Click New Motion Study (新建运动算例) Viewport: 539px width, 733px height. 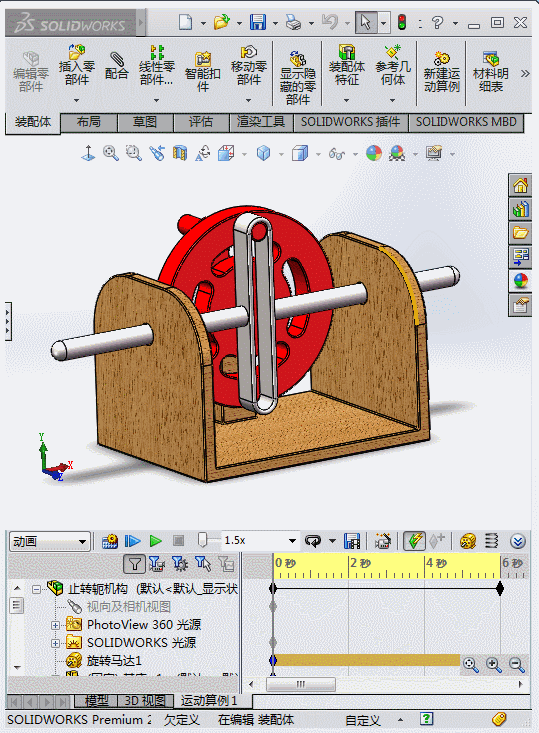tap(441, 72)
